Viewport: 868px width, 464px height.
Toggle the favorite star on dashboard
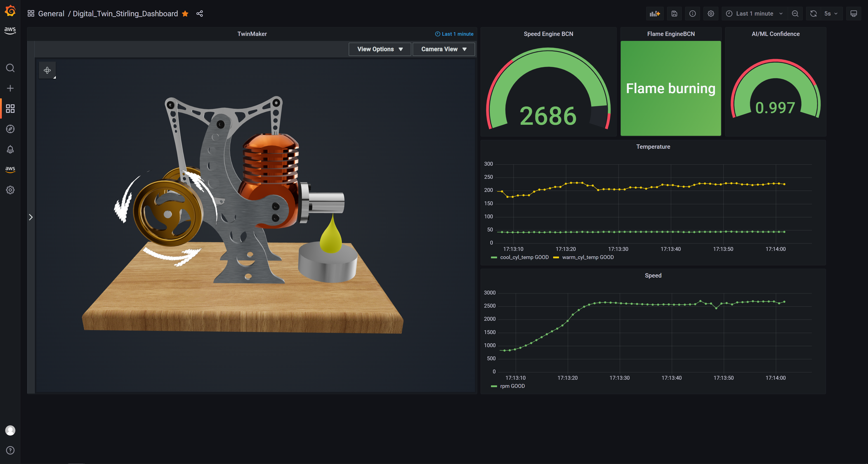coord(185,14)
